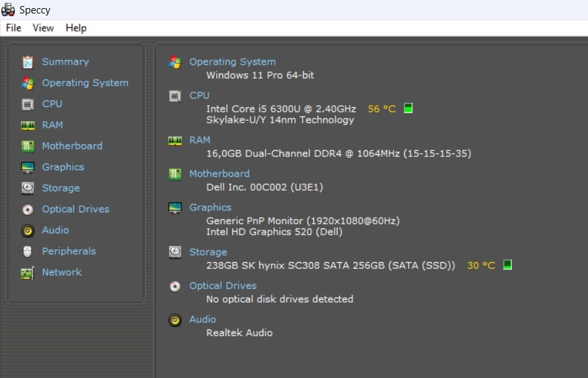This screenshot has height=378, width=588.
Task: Click the Storage heading link in summary
Action: (x=208, y=253)
